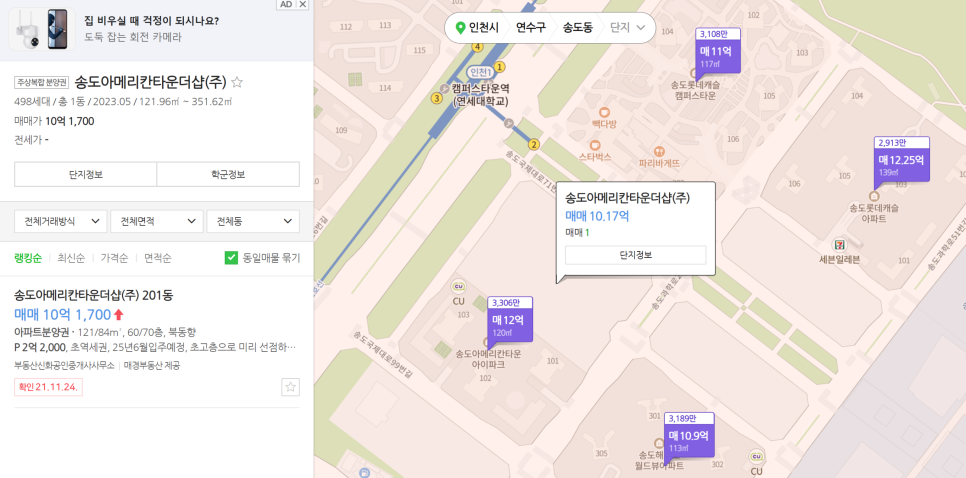Open the 전체동 dropdown
Screen dimensions: 966x478
(253, 221)
